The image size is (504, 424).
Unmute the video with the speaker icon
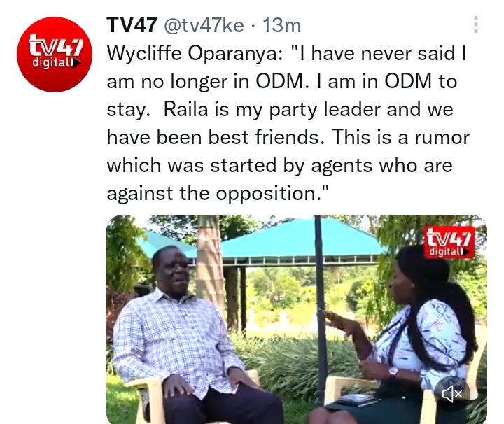coord(452,393)
